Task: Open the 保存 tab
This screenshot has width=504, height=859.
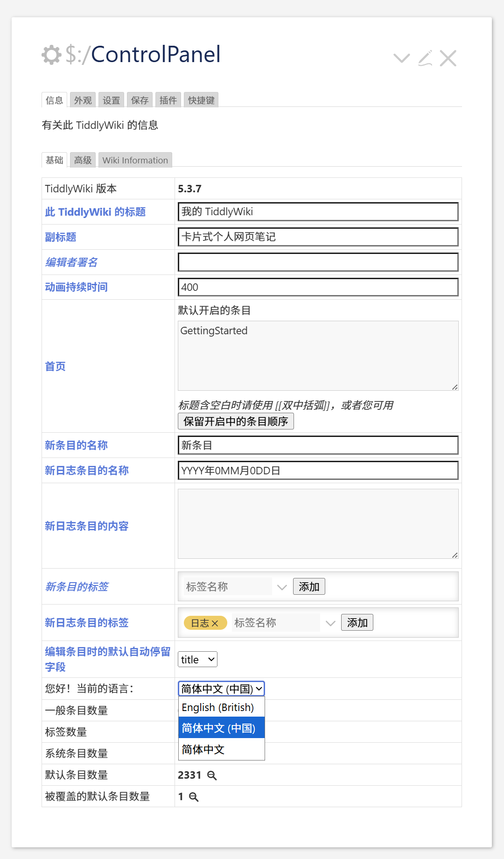Action: (x=140, y=100)
